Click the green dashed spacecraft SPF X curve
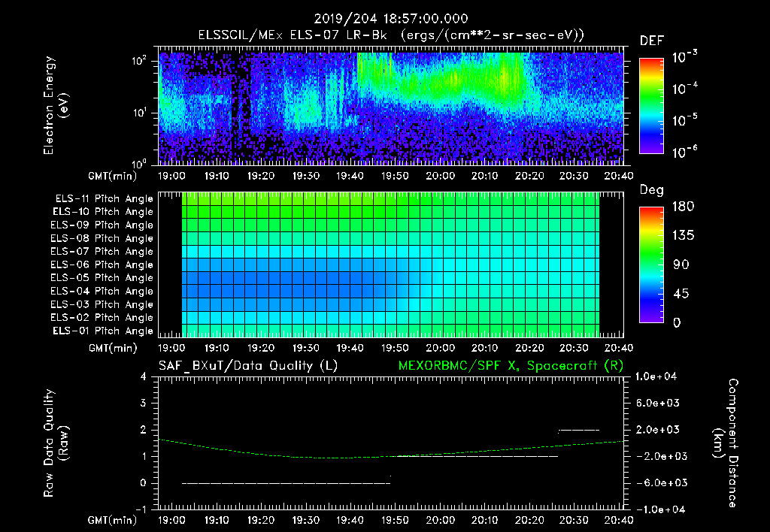770x532 pixels. pos(391,456)
